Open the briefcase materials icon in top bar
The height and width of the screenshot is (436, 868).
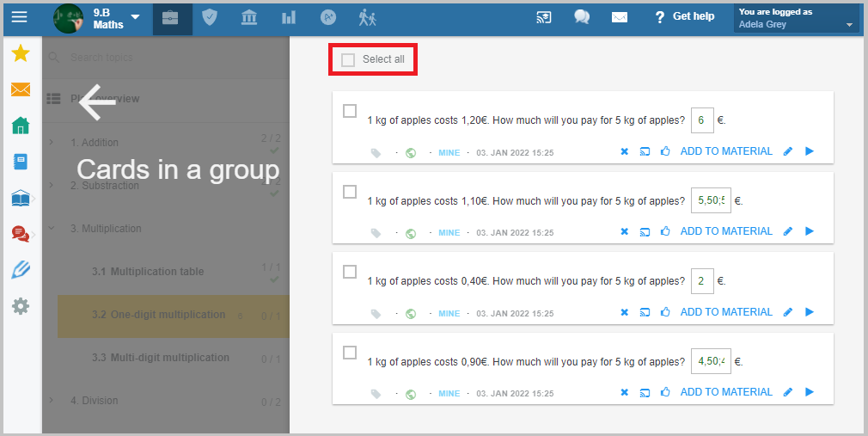(170, 18)
